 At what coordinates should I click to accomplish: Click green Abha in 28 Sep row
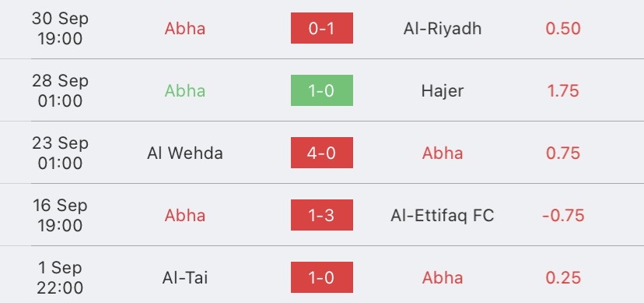click(x=185, y=91)
